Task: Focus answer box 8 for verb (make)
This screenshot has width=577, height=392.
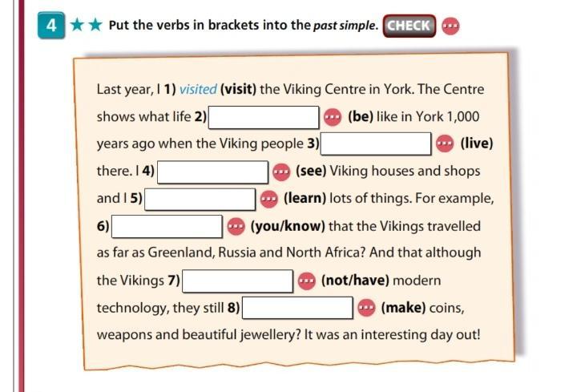Action: click(x=298, y=309)
